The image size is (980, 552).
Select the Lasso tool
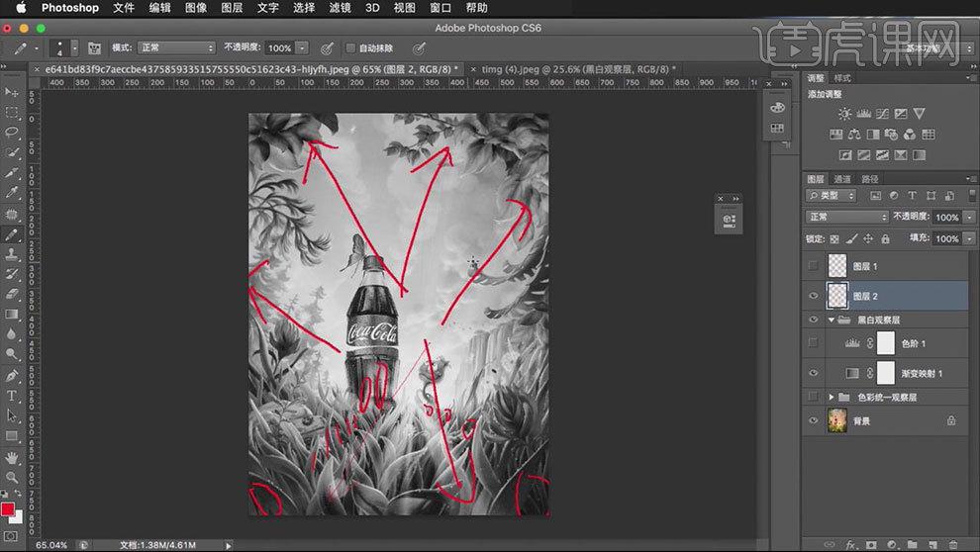(x=11, y=132)
